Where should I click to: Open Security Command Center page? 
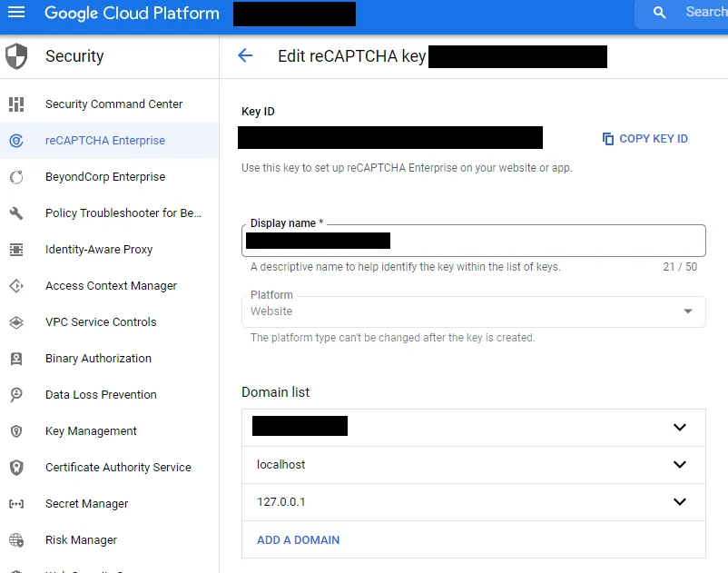pos(113,104)
